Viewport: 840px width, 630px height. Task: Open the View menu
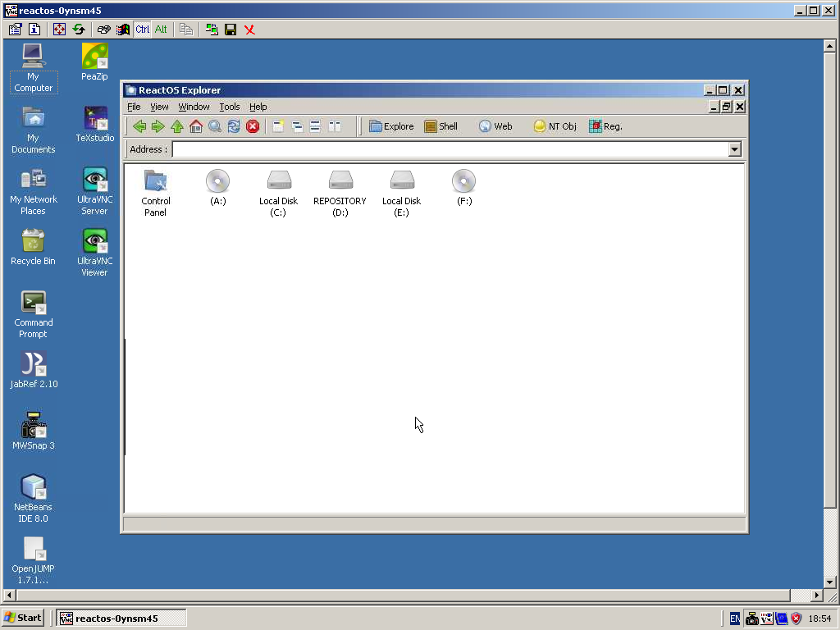pos(159,107)
